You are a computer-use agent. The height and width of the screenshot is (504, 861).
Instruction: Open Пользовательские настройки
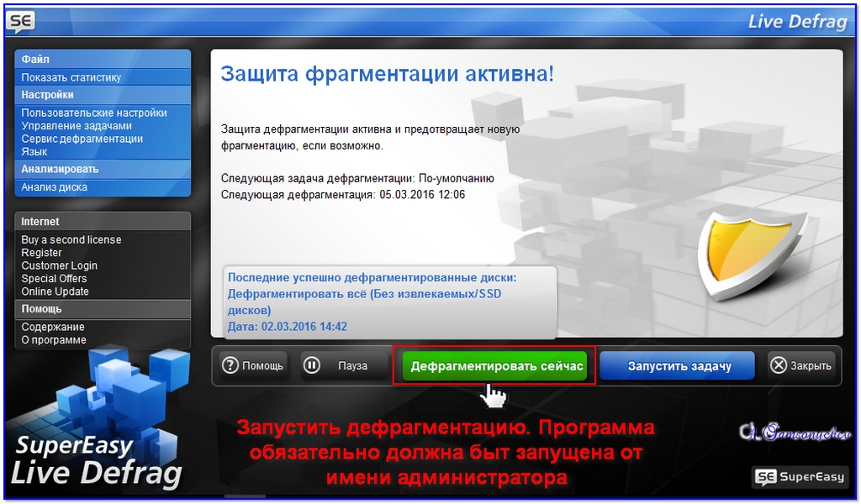coord(94,113)
